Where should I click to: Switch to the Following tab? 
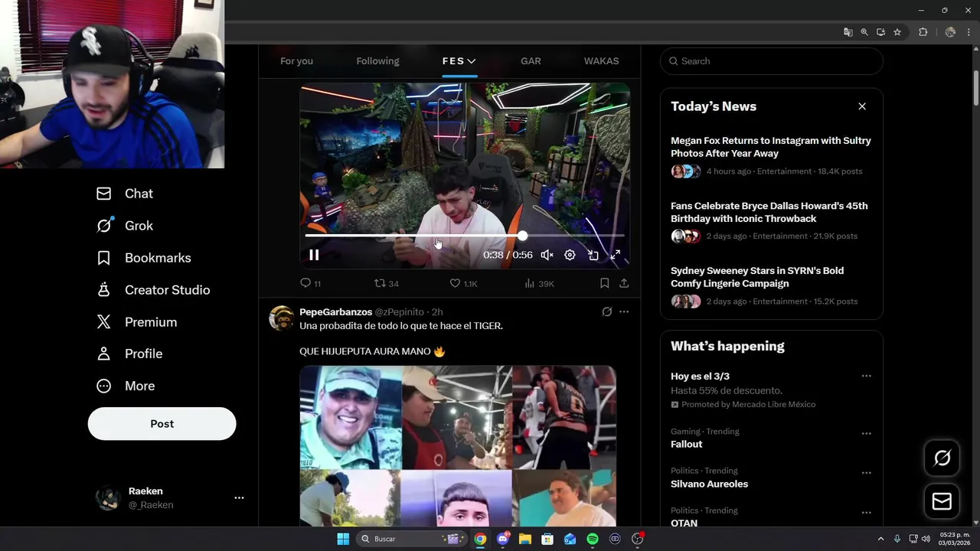pyautogui.click(x=377, y=61)
